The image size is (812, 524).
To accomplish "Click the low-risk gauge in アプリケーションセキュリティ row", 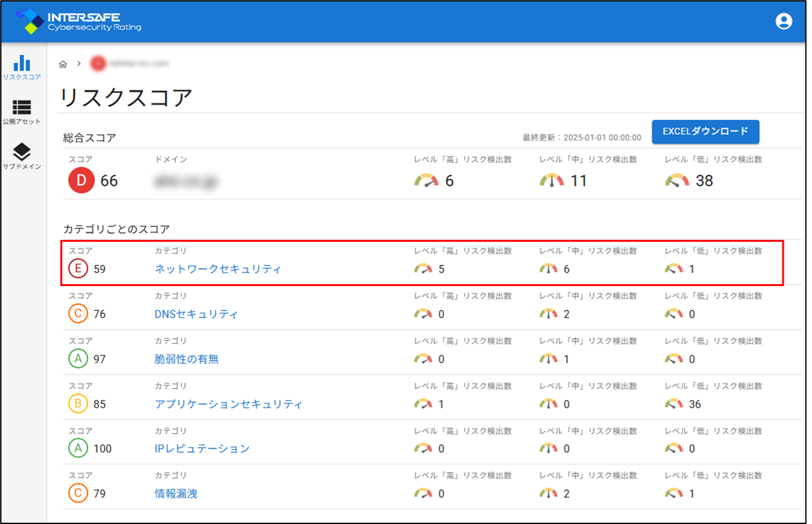I will (x=674, y=404).
